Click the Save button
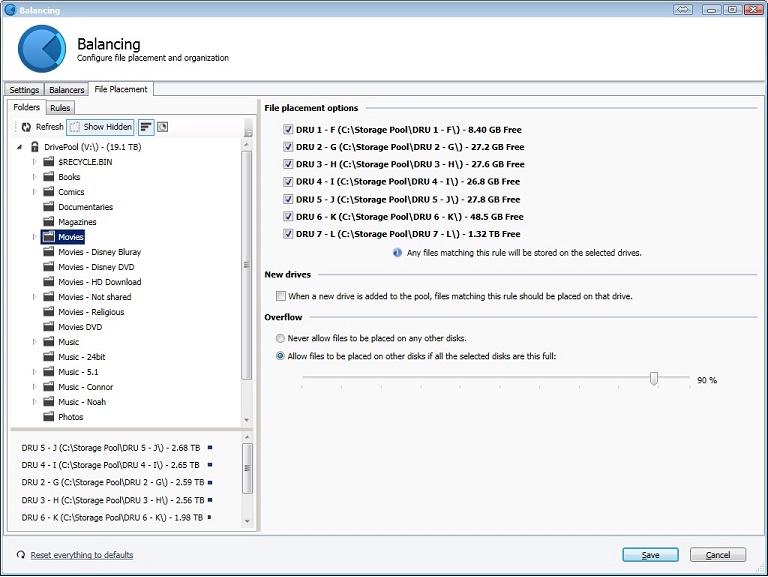This screenshot has width=768, height=577. (650, 555)
